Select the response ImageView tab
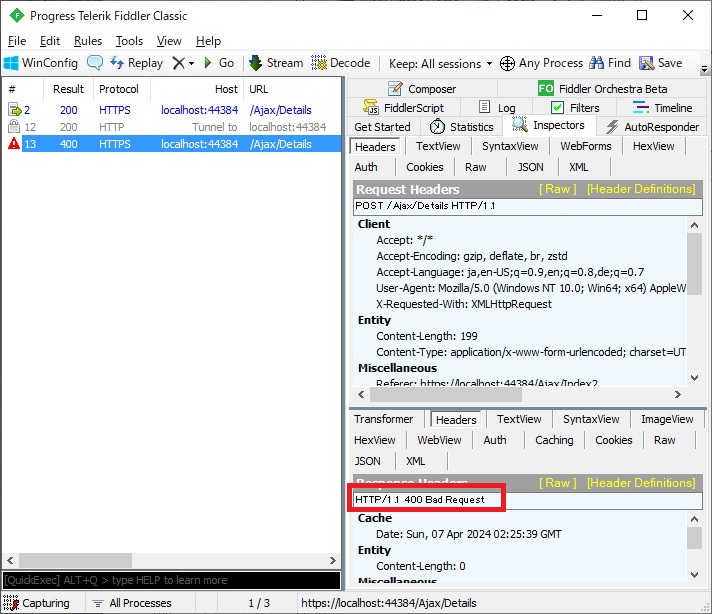 pyautogui.click(x=667, y=419)
